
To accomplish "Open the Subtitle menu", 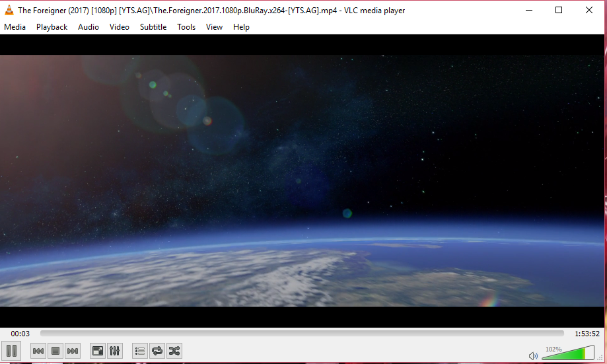I will (153, 27).
